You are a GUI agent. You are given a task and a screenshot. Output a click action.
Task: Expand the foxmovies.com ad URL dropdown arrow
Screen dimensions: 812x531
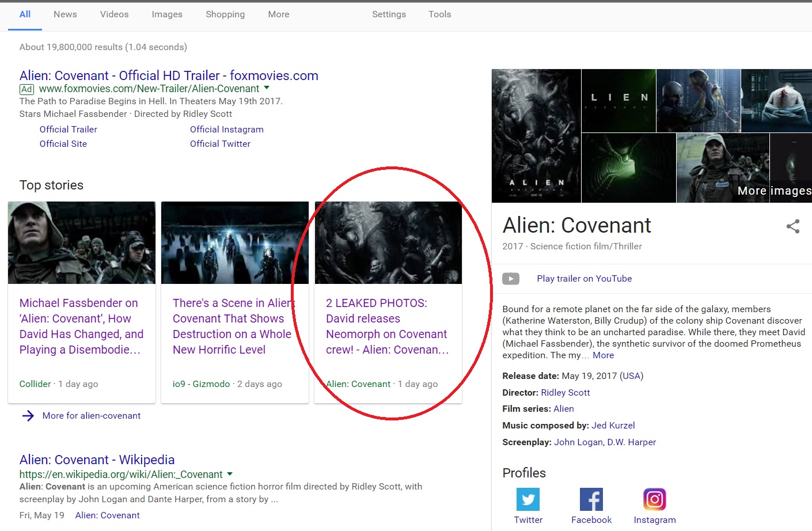click(267, 88)
